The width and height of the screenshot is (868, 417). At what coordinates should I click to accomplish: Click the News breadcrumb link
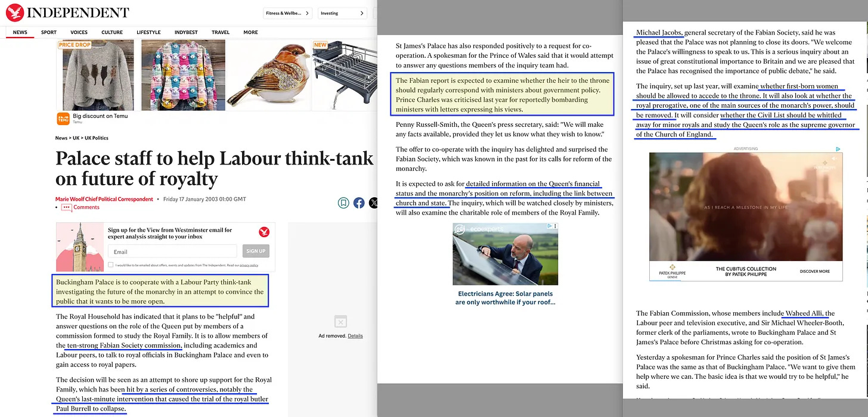click(x=61, y=138)
